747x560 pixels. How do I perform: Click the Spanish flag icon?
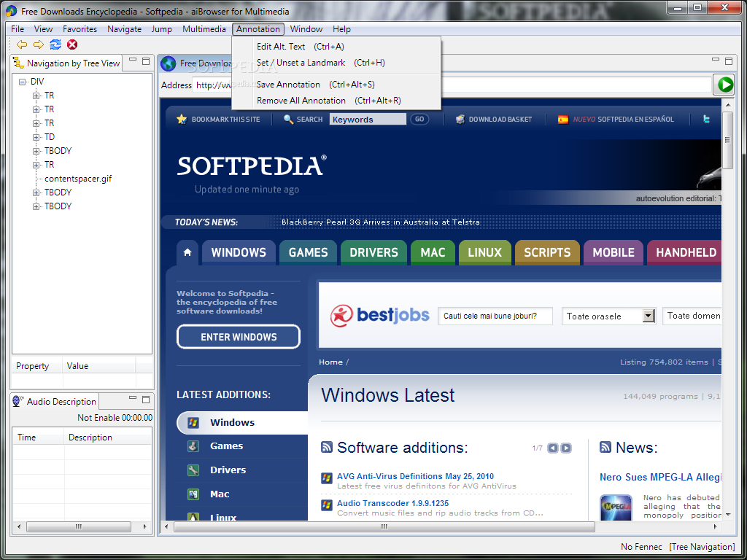click(563, 120)
